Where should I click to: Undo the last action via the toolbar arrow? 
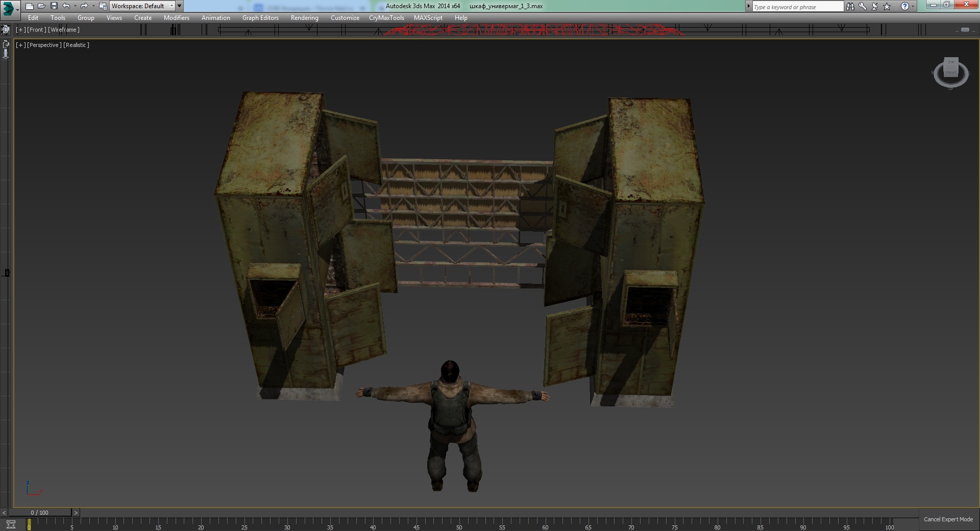tap(66, 6)
